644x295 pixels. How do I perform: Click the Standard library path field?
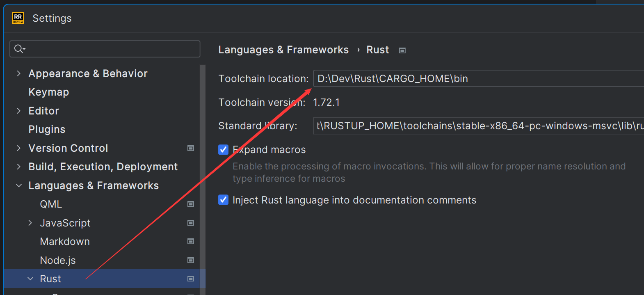[x=478, y=126]
